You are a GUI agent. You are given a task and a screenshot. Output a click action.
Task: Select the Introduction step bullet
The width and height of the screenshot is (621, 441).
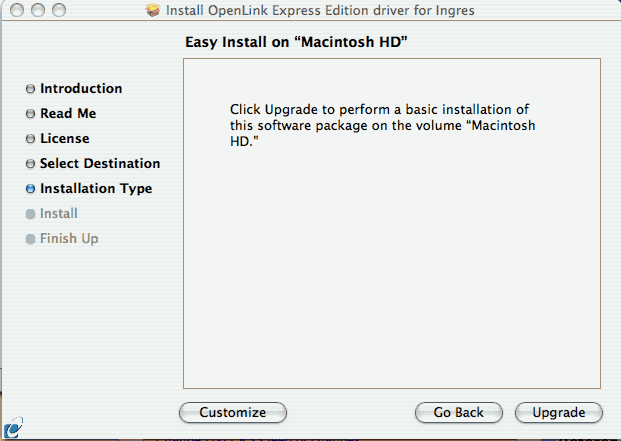(x=30, y=89)
